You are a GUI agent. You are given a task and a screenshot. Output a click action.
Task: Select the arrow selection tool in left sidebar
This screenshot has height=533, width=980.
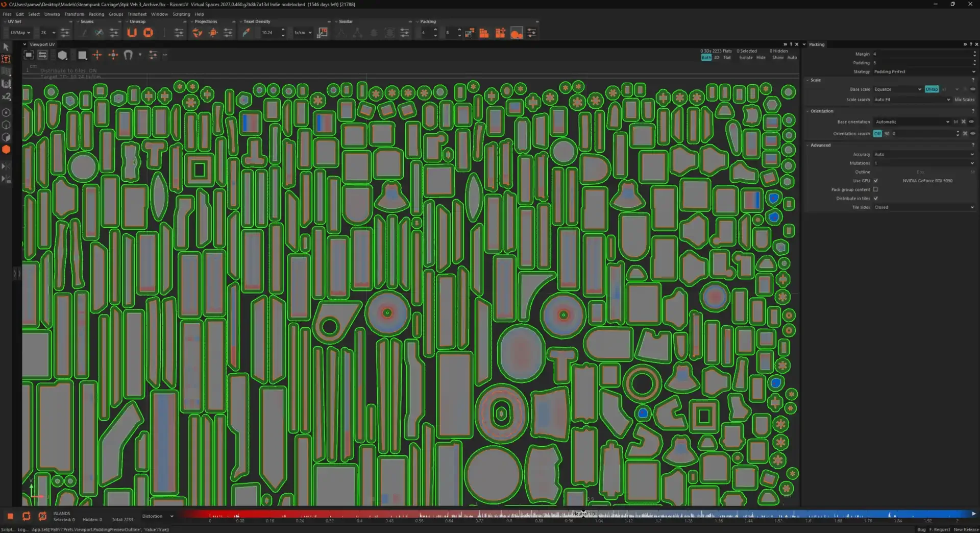[6, 47]
